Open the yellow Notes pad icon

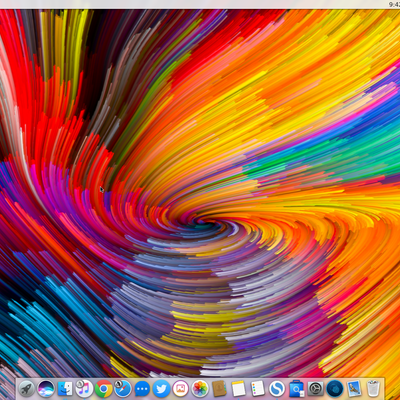click(238, 389)
